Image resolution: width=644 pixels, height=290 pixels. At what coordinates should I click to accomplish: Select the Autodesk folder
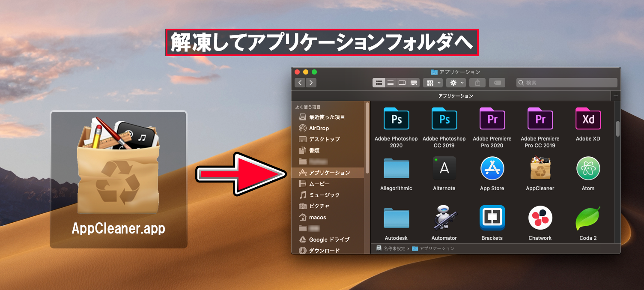click(396, 218)
